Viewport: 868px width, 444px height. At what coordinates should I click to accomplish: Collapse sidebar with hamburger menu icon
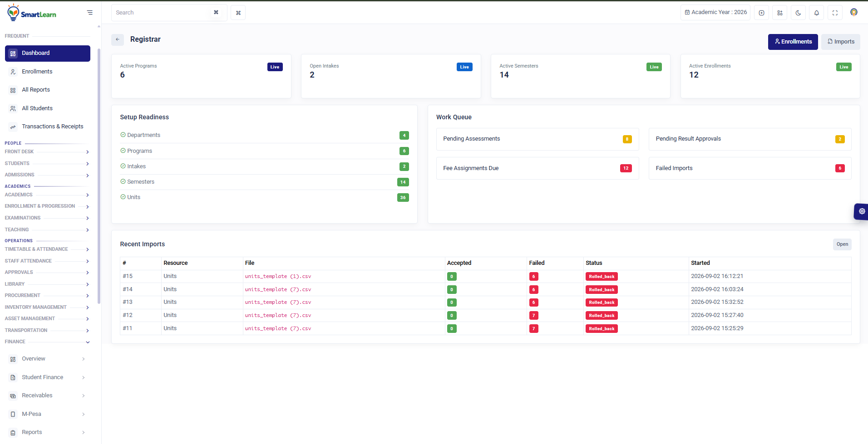pyautogui.click(x=90, y=13)
